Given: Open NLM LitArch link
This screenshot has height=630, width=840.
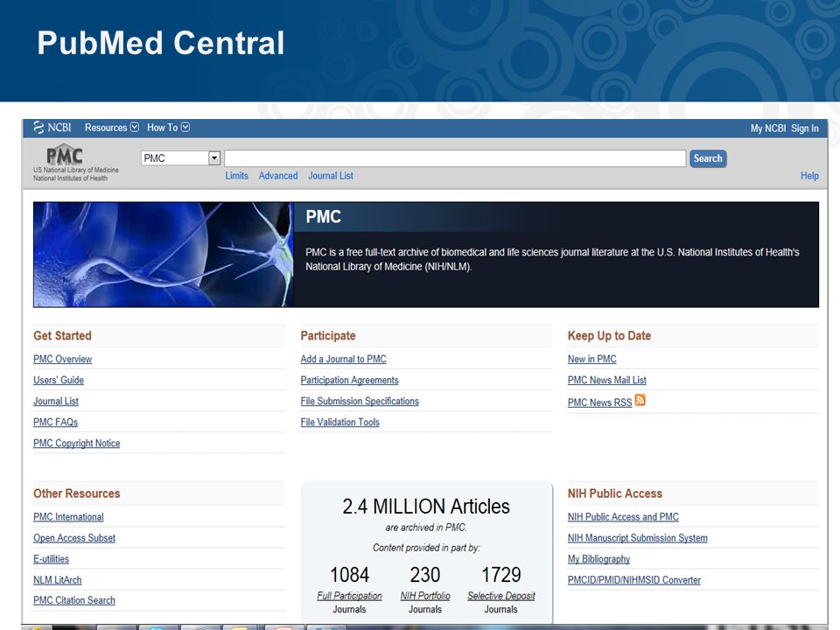Looking at the screenshot, I should (x=58, y=579).
